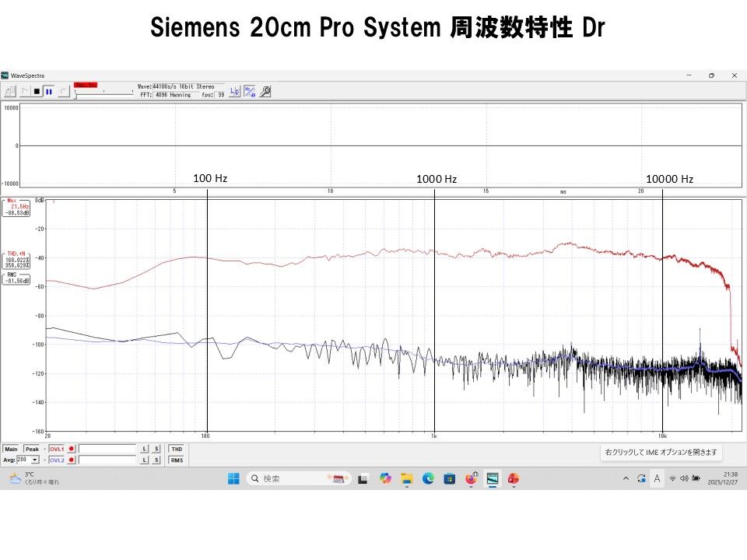Click the WaveSpectra title bar app icon
The image size is (747, 560).
point(5,75)
